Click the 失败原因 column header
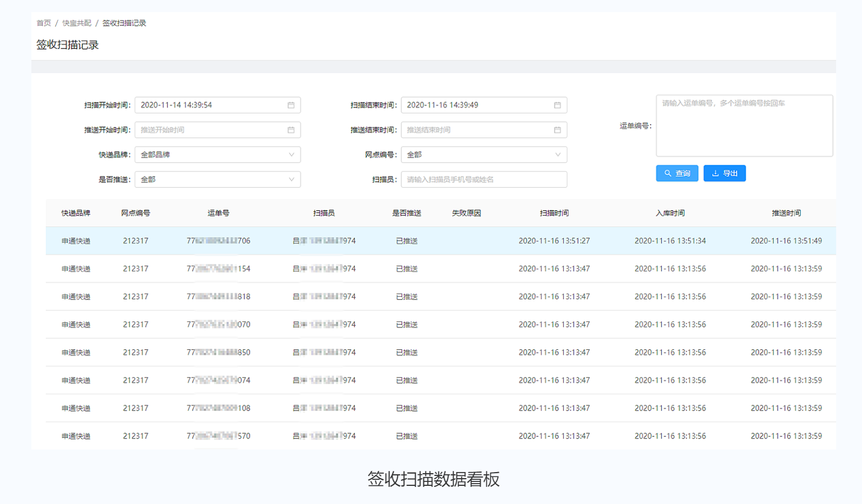The width and height of the screenshot is (862, 504). [x=466, y=213]
